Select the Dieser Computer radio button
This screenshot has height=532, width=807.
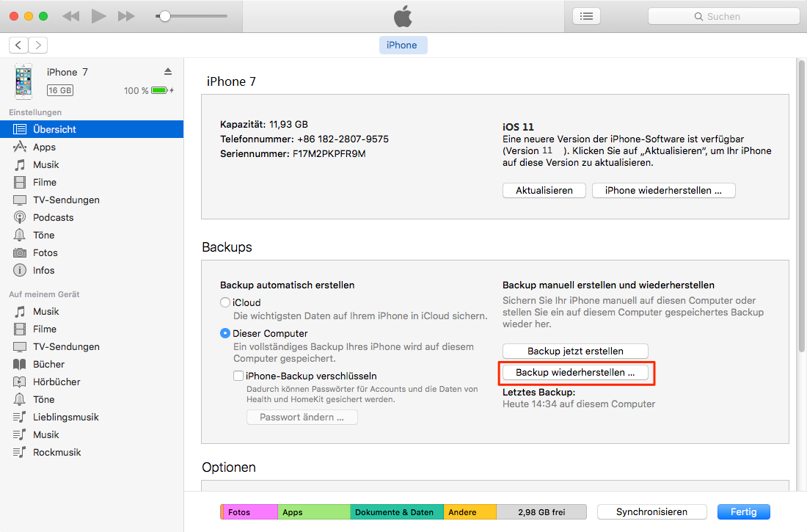pos(225,334)
